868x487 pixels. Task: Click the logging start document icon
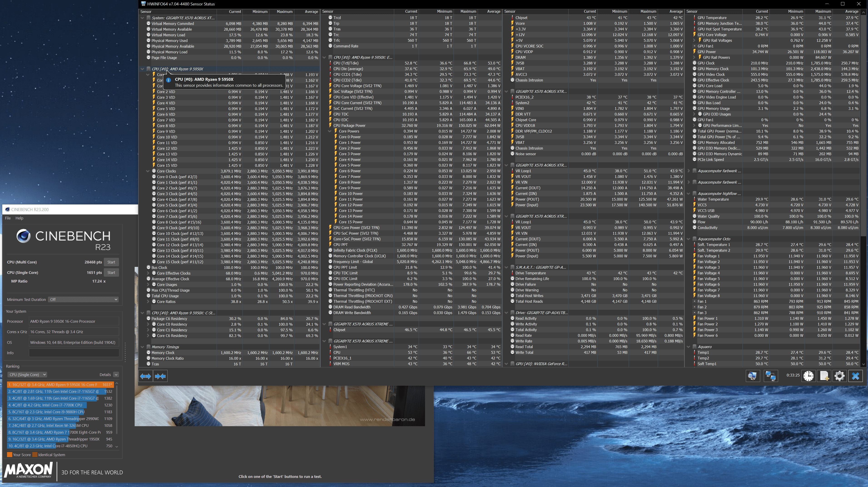coord(824,376)
